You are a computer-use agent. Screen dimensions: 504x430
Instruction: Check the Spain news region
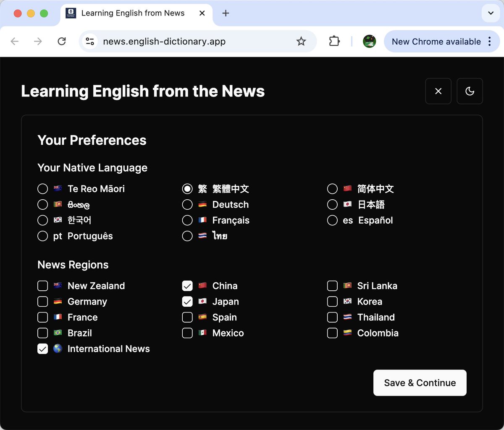pos(187,317)
